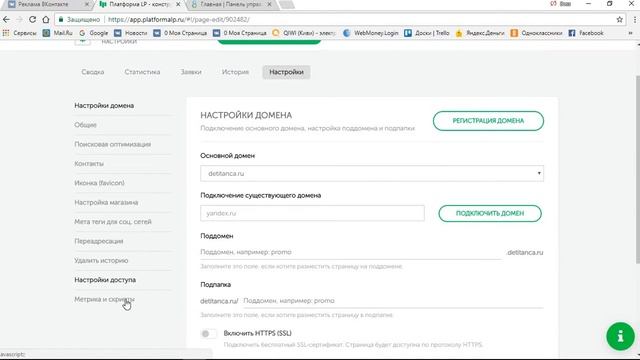Open Общие settings section

click(x=85, y=125)
